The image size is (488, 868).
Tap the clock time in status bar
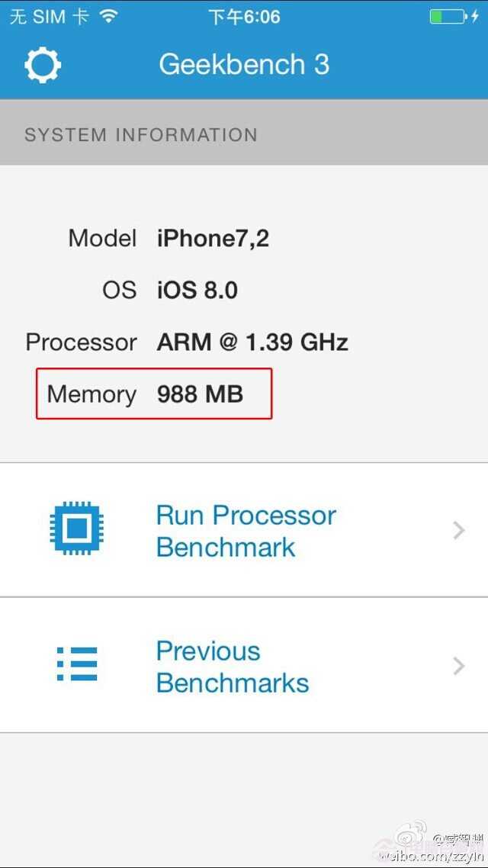(x=244, y=16)
